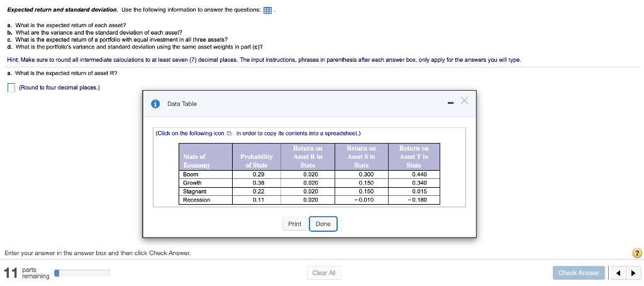Screen dimensions: 644x286
Task: Click Asset S return in Growth row
Action: tap(366, 183)
